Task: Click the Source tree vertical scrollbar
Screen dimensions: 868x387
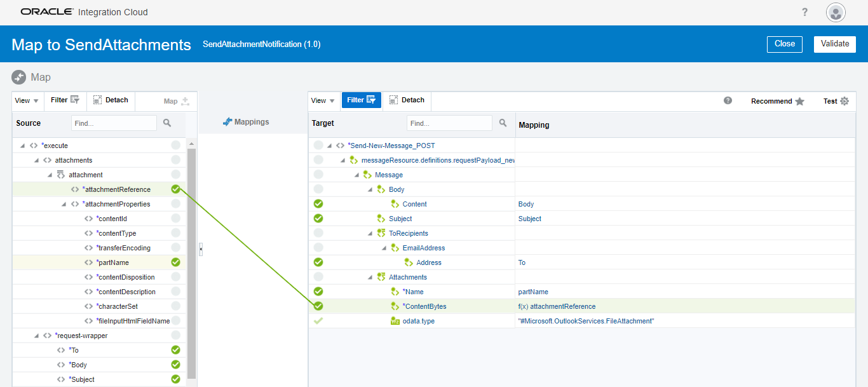Action: [x=191, y=264]
